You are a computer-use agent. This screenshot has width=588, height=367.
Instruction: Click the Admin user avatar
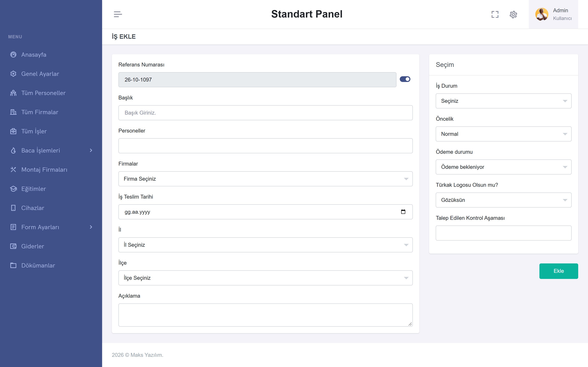[x=542, y=14]
